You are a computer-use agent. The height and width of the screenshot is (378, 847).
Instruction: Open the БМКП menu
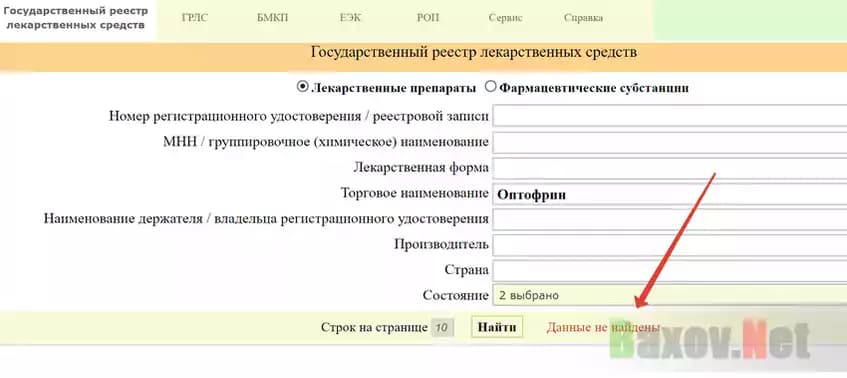point(272,18)
